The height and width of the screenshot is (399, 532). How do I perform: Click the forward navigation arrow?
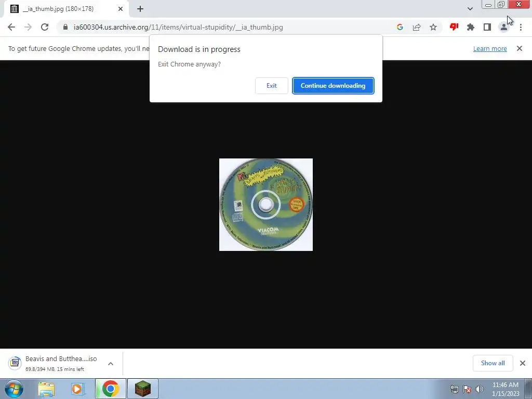[x=28, y=27]
